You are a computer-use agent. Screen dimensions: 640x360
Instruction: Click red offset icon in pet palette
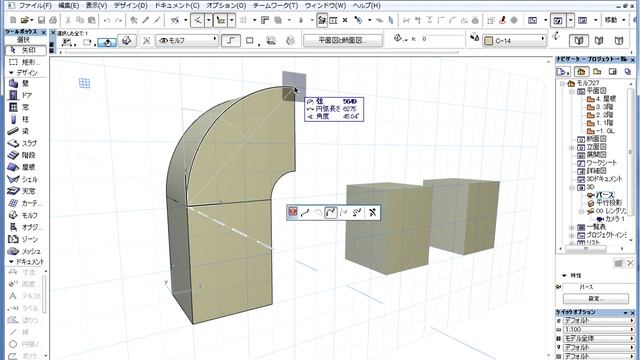[293, 212]
